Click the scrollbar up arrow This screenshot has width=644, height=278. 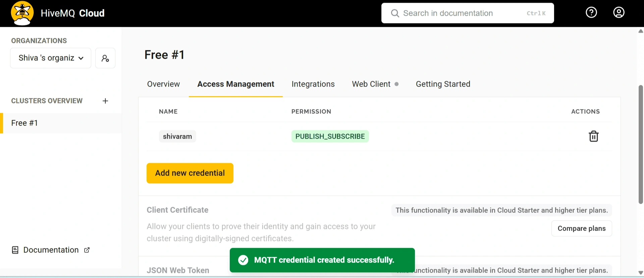coord(641,31)
